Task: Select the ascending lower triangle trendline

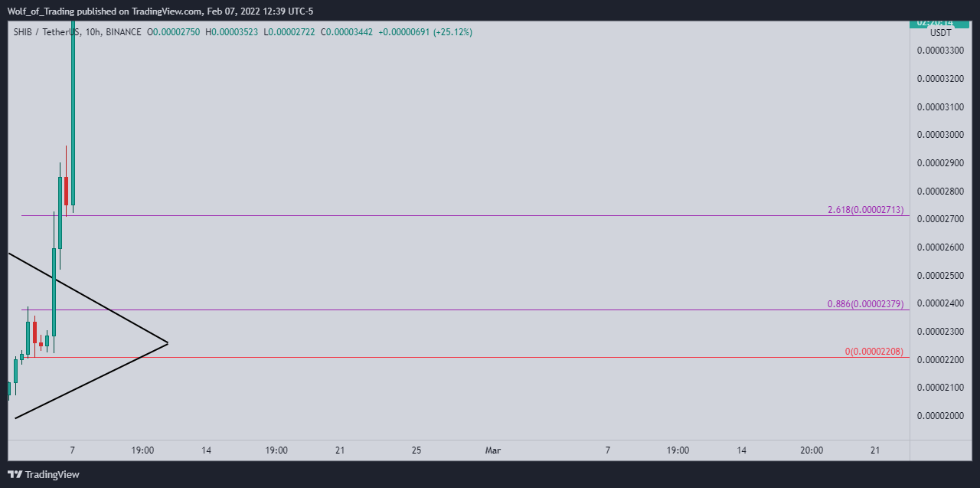Action: click(91, 380)
